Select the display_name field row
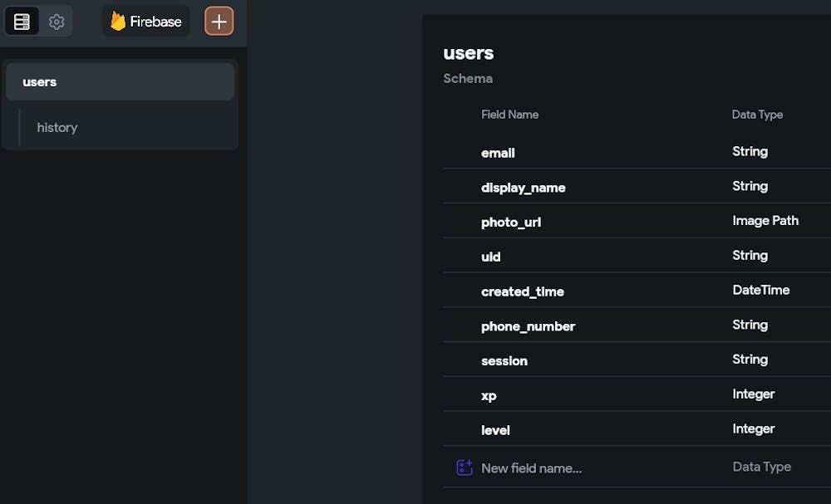The width and height of the screenshot is (831, 504). point(524,188)
